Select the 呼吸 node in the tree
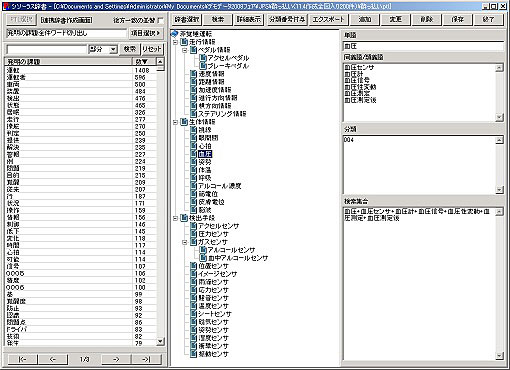 [x=205, y=178]
